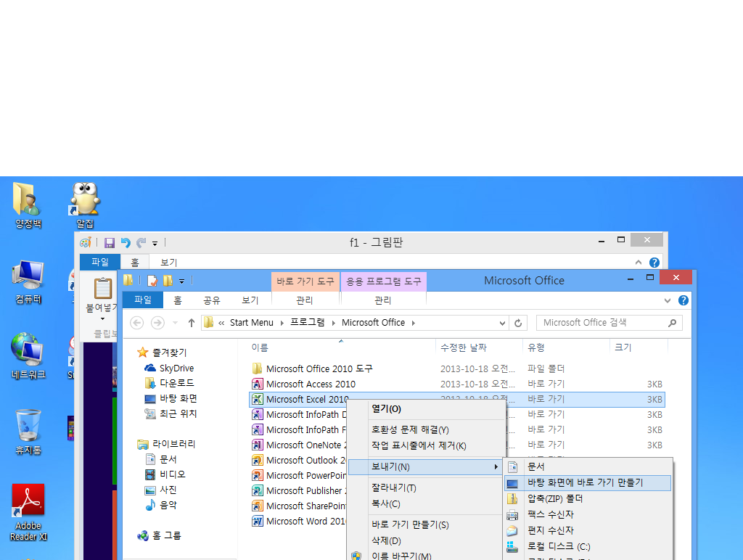The width and height of the screenshot is (743, 560).
Task: Choose 호환성 문제 해결(Y) from context menu
Action: coord(410,429)
